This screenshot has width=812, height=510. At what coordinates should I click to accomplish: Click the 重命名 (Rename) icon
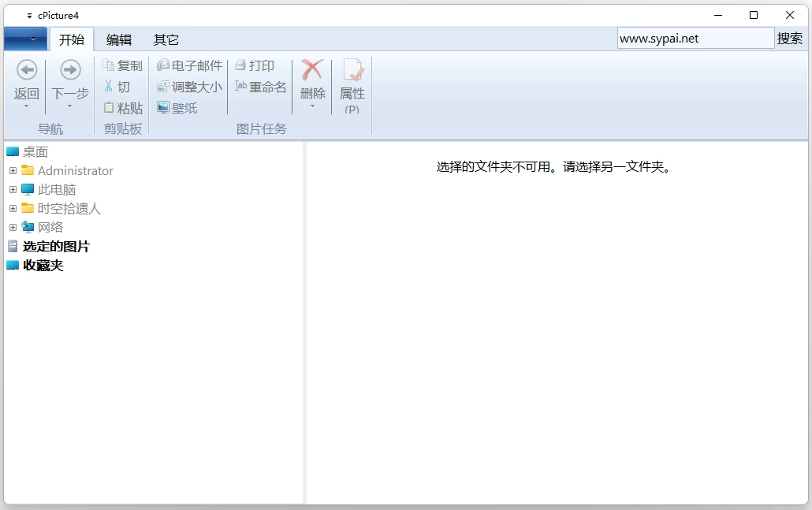(x=260, y=87)
